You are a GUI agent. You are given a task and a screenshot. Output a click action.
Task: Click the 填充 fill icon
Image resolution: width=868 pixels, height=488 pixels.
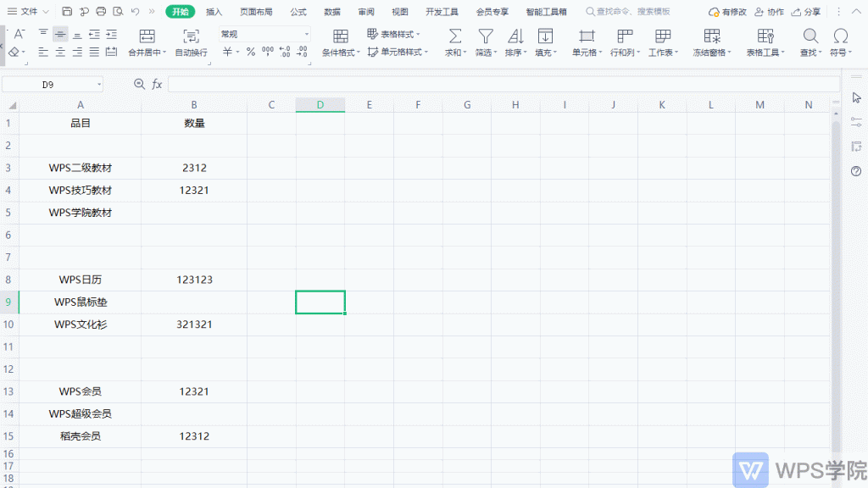click(x=545, y=36)
